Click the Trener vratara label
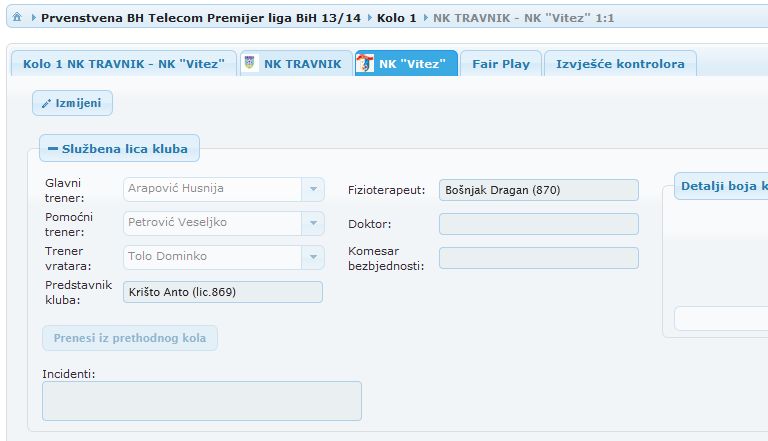Screen dimensions: 768x441 [x=68, y=258]
